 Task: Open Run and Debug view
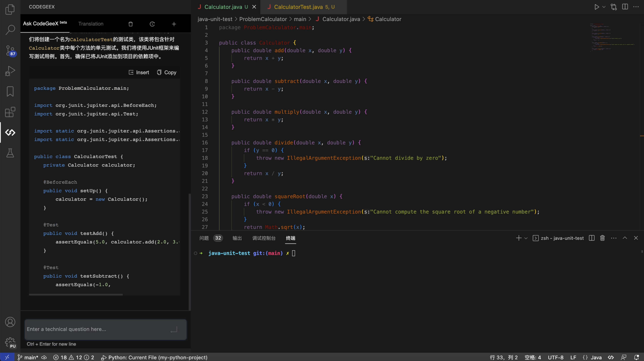(x=10, y=71)
